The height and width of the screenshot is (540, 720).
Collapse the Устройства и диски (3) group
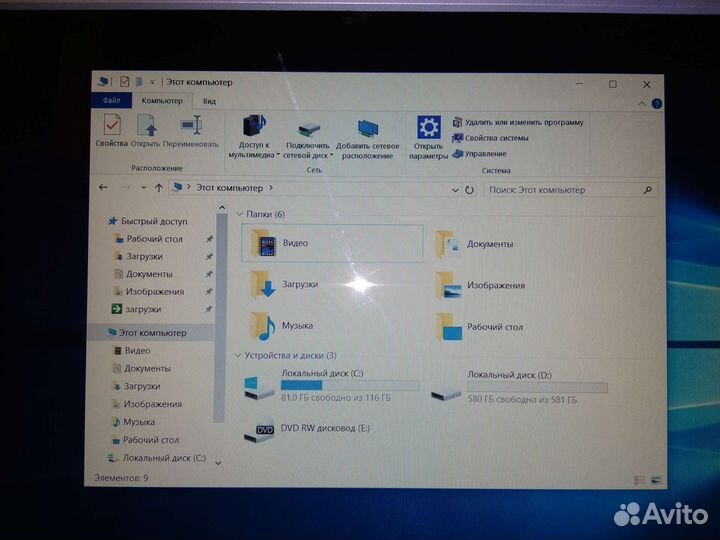click(238, 355)
